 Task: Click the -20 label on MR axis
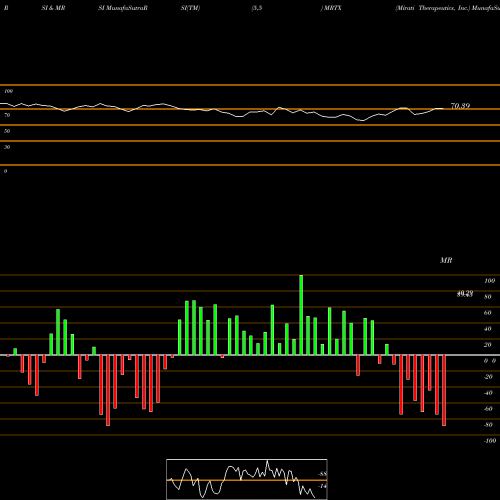point(488,377)
